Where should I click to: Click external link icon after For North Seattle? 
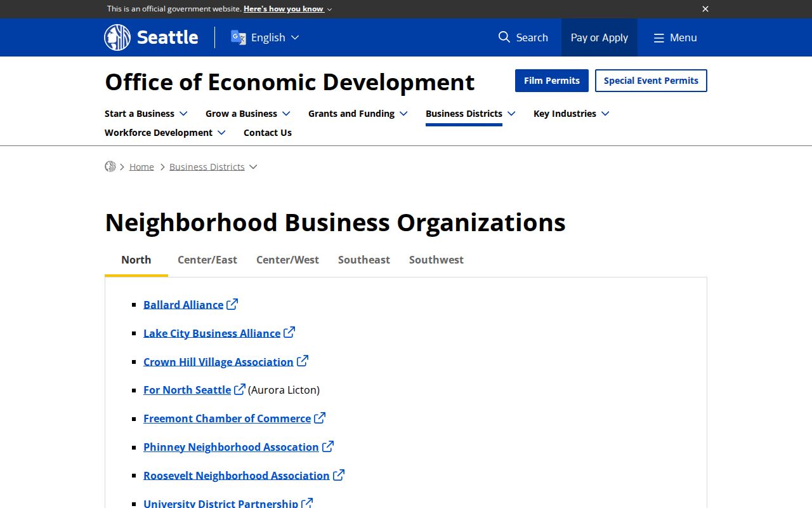coord(240,389)
